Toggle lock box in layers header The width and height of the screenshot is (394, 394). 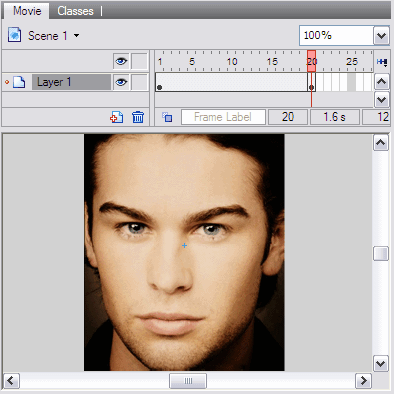click(x=139, y=61)
